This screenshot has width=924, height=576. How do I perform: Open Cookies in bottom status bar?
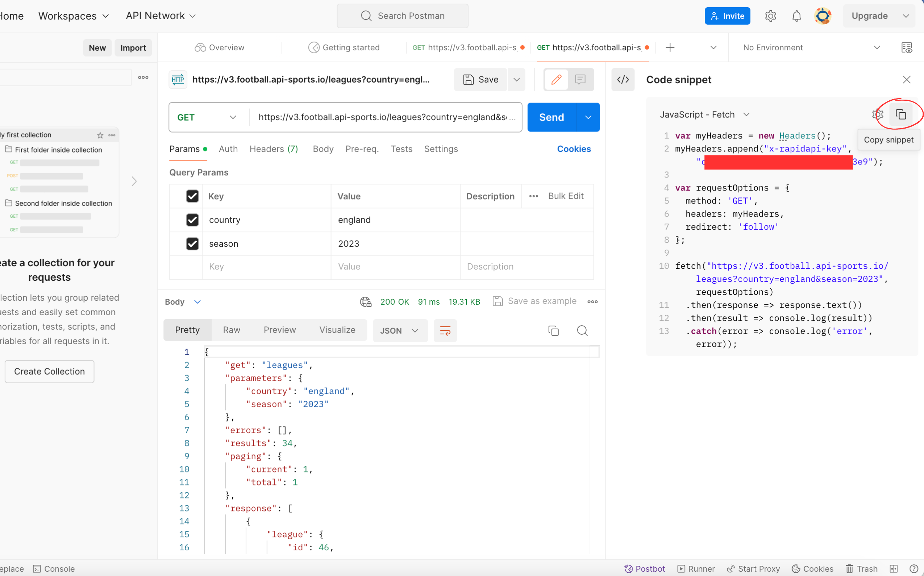coord(812,568)
